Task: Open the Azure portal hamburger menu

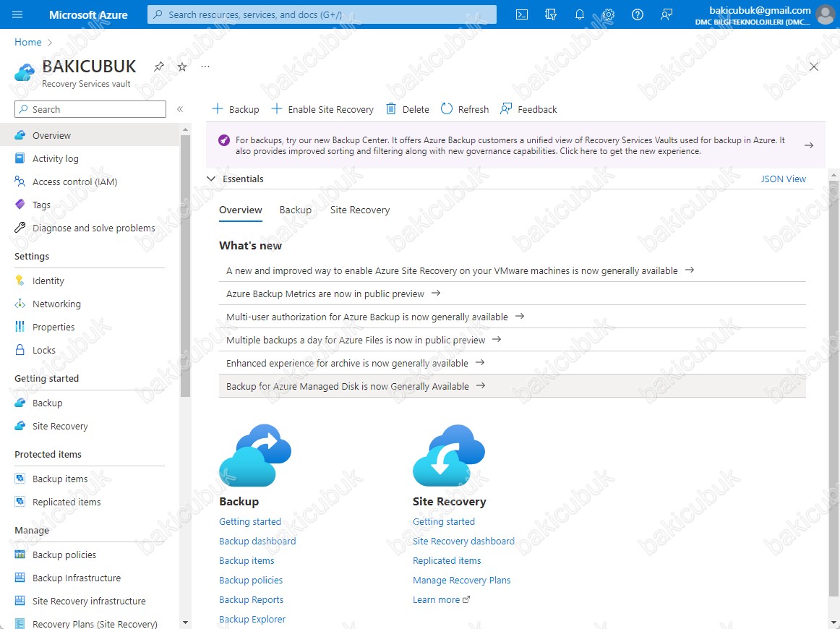Action: [17, 14]
